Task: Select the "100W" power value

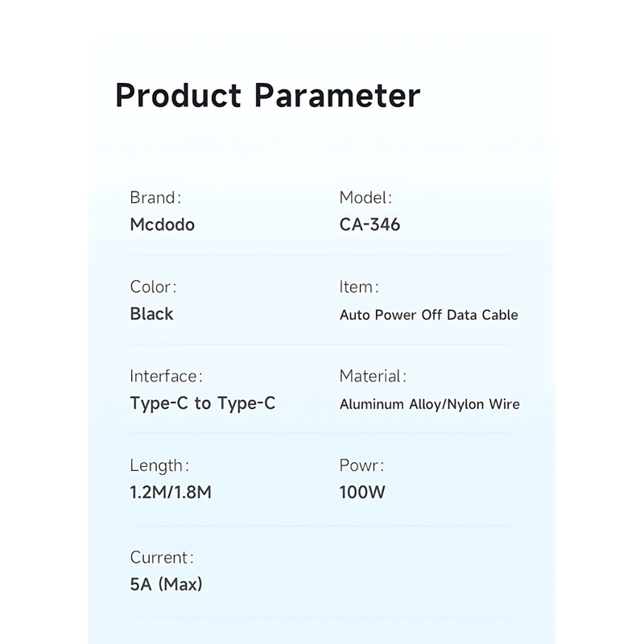Action: click(362, 493)
